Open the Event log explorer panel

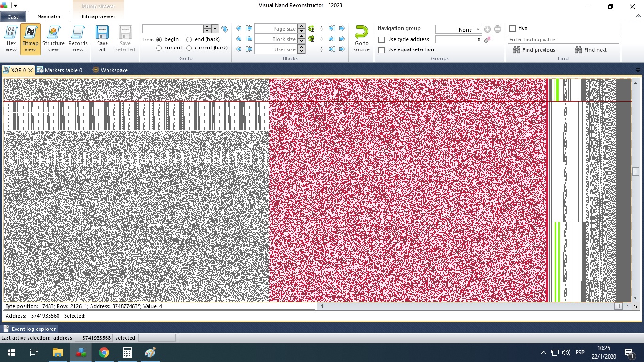coord(30,329)
